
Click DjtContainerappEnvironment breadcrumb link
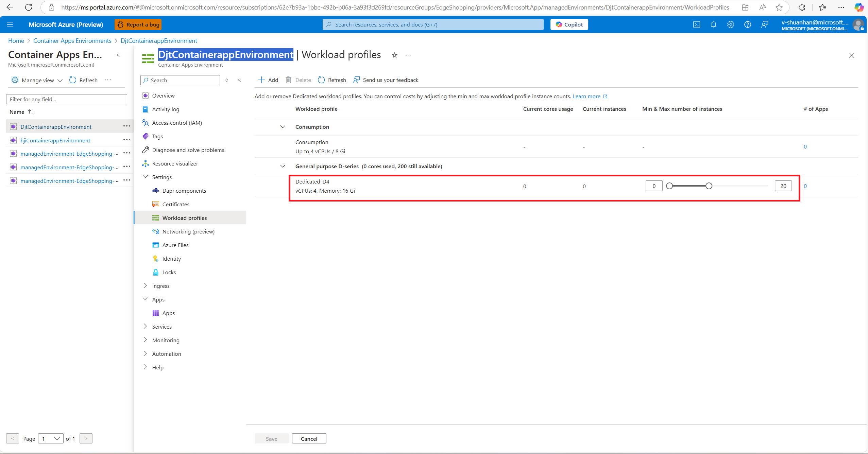(159, 41)
